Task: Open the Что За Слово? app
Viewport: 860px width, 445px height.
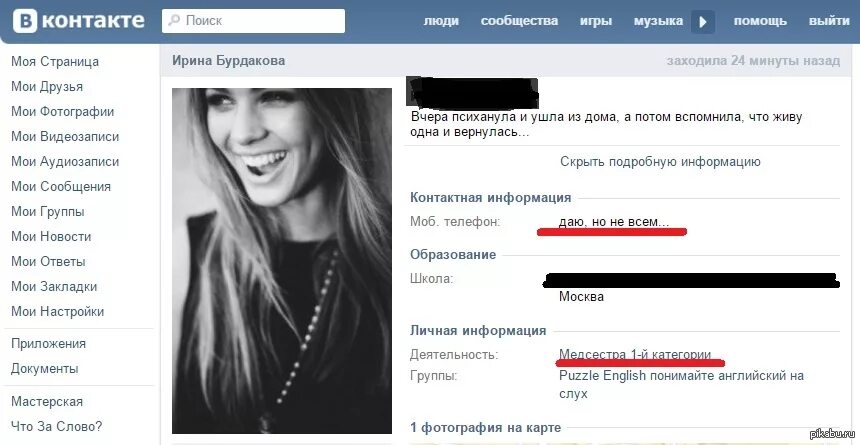Action: (57, 426)
